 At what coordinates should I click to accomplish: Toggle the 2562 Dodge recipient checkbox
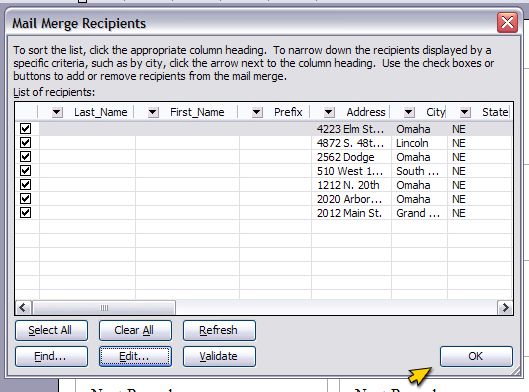(25, 157)
